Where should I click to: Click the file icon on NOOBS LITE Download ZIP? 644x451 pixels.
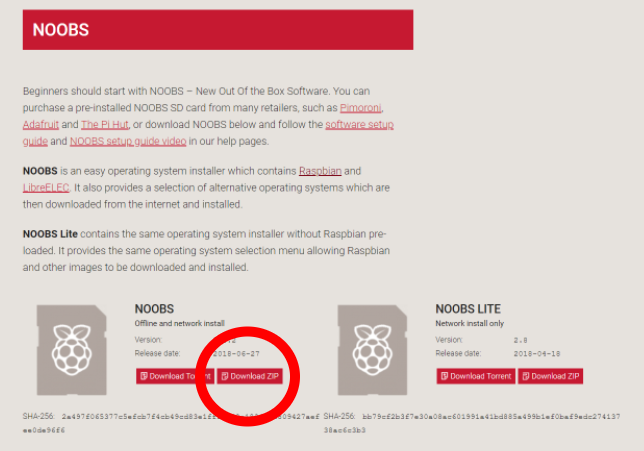pos(526,376)
